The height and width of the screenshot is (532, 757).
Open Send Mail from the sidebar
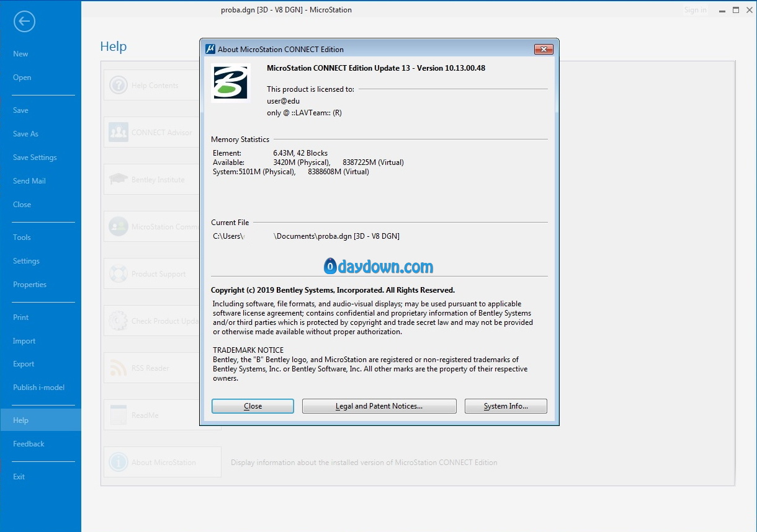pyautogui.click(x=40, y=181)
